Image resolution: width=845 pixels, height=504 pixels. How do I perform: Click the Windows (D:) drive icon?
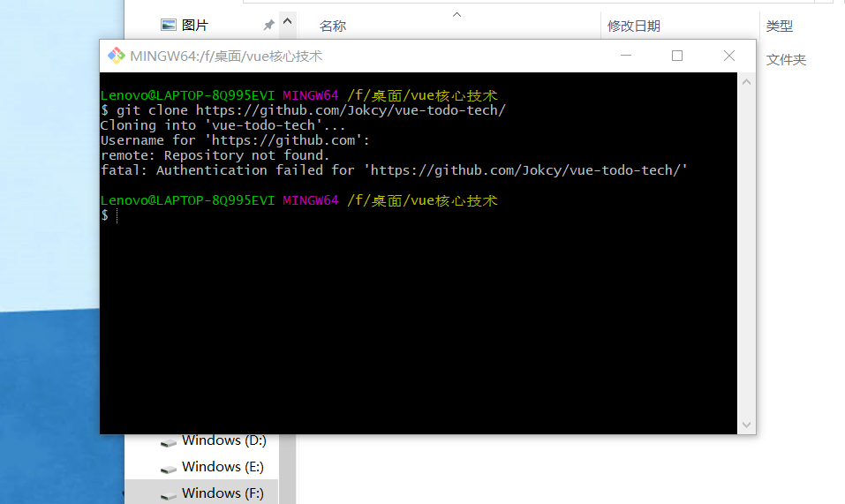[169, 442]
